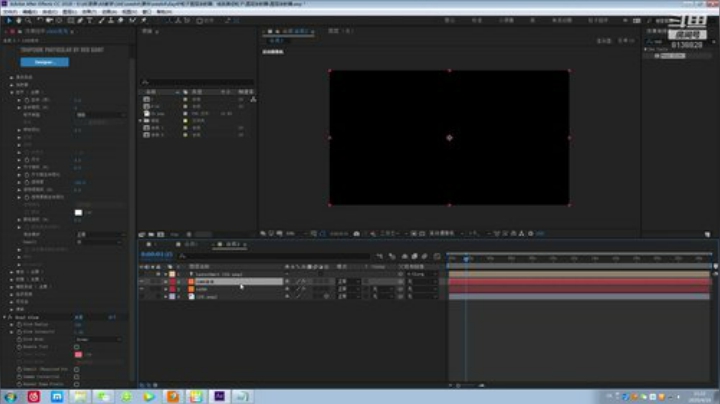Screen dimensions: 720x404
Task: Select the Pen tool
Action: [80, 21]
